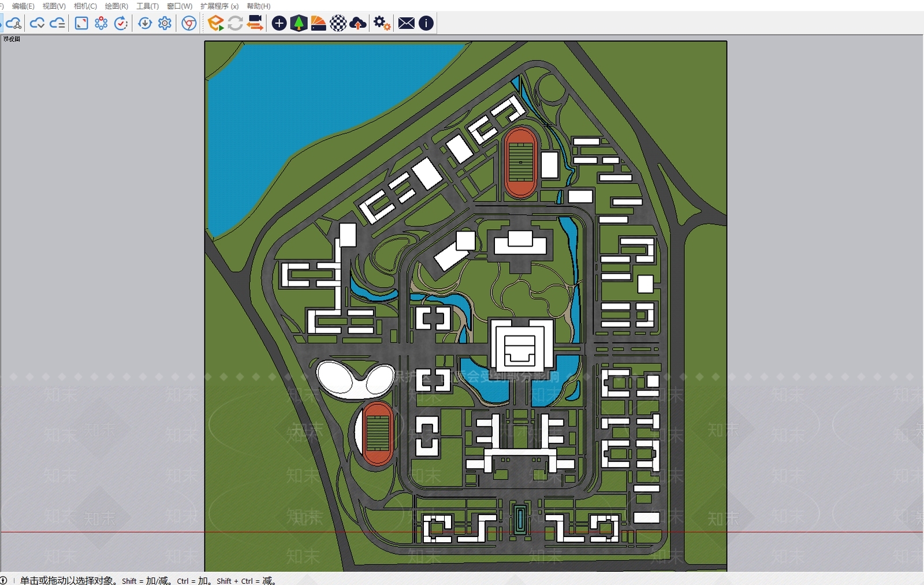Click the envelope mail icon

pos(407,23)
